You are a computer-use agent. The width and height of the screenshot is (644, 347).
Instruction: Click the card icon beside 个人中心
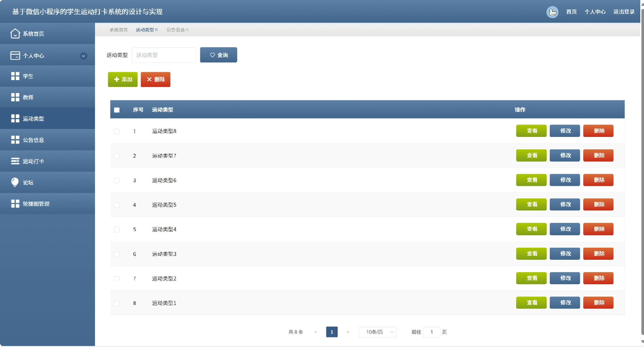click(15, 56)
